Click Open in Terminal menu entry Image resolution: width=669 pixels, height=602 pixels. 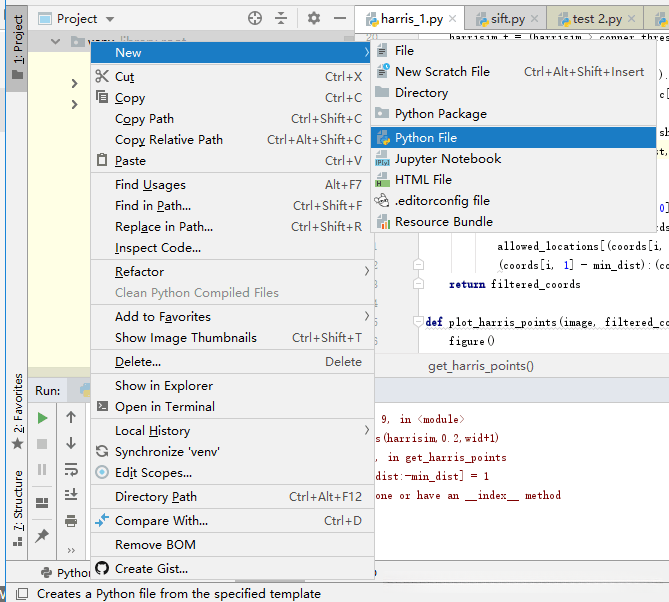coord(165,406)
